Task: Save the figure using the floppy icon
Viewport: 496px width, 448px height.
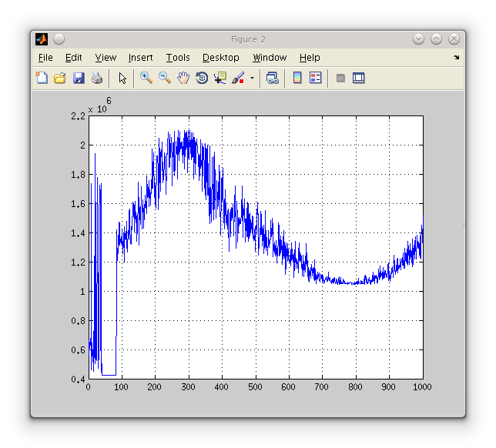Action: click(x=79, y=78)
